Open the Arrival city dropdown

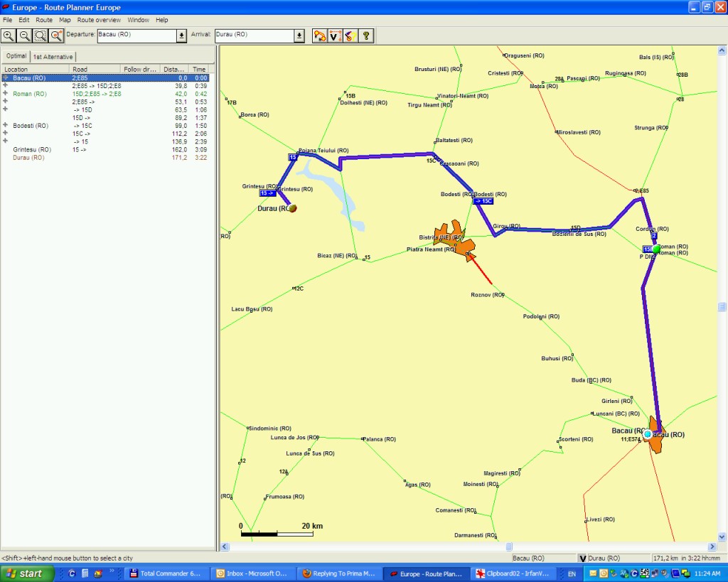[299, 36]
